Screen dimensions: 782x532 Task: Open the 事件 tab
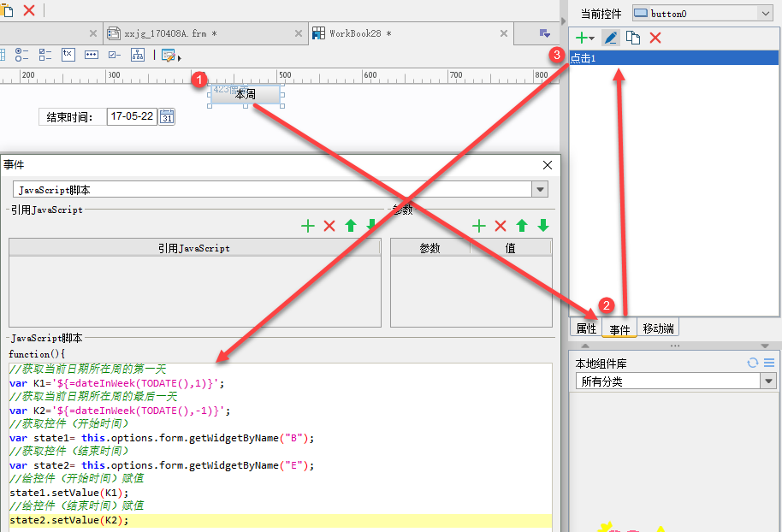[619, 329]
